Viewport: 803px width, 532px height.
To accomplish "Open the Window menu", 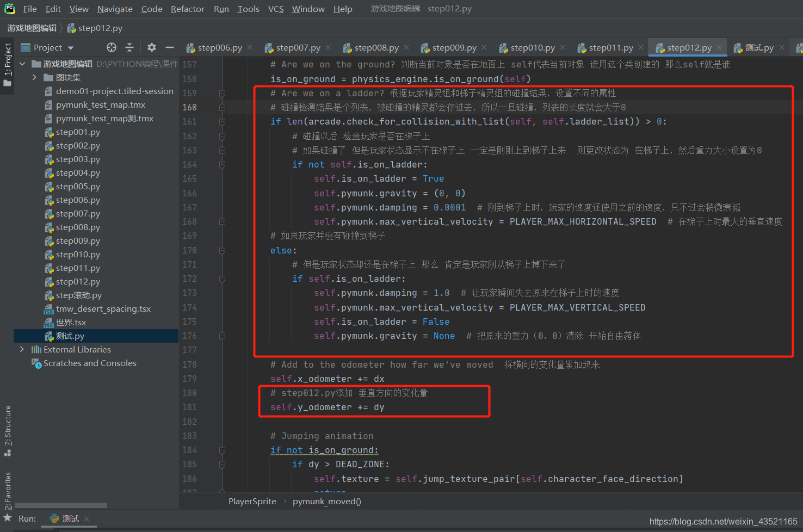I will [x=308, y=9].
